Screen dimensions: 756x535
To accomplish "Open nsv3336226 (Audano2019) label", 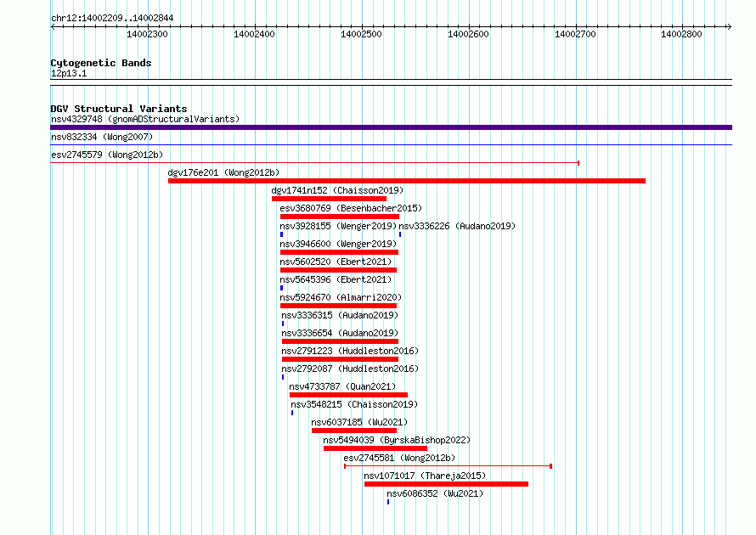I will click(x=457, y=226).
